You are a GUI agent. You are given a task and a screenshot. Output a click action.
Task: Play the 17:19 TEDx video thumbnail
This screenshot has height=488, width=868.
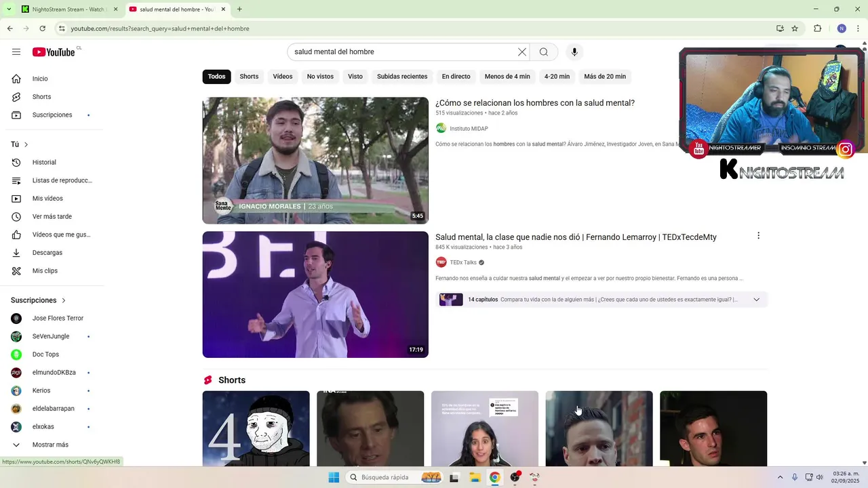pos(315,295)
